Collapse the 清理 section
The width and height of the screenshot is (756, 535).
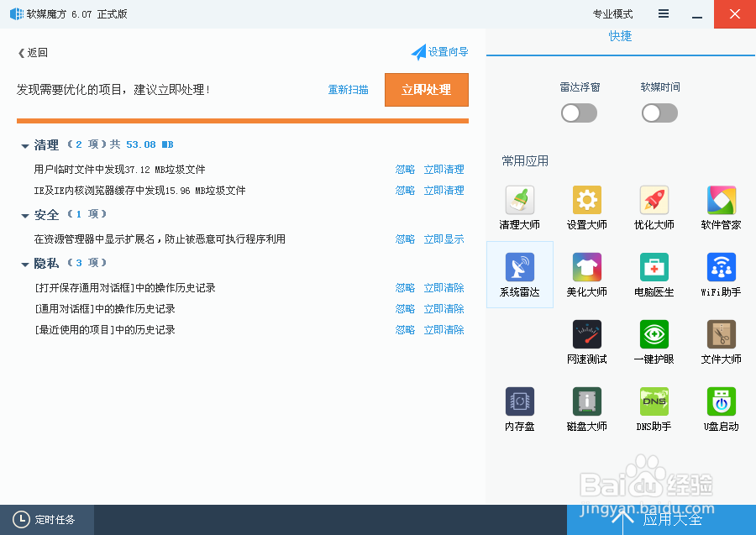coord(25,146)
